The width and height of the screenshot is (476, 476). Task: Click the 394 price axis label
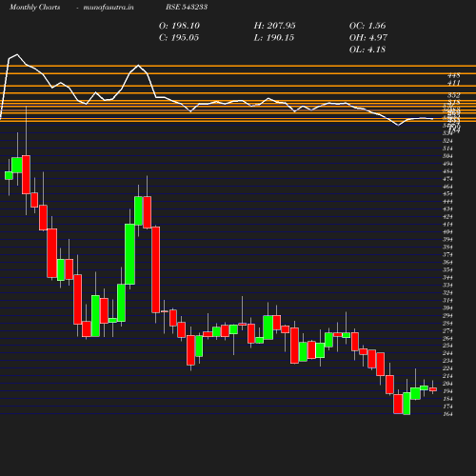click(447, 240)
